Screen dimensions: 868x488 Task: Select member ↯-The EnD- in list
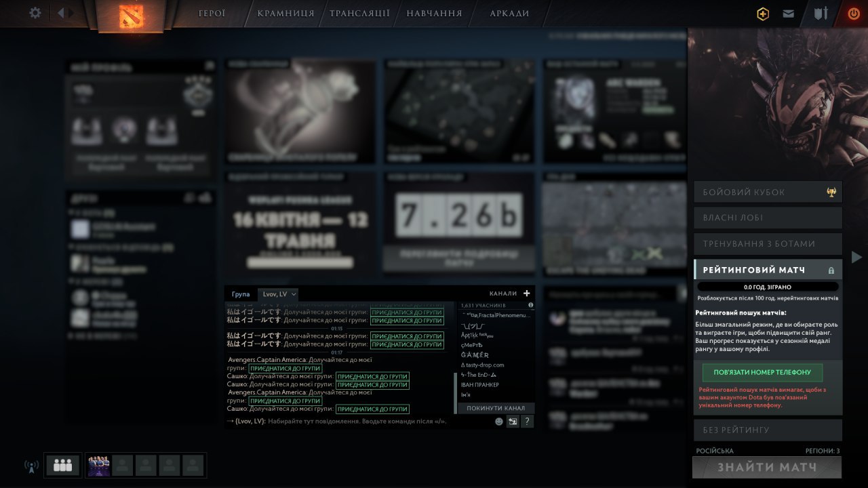click(479, 375)
